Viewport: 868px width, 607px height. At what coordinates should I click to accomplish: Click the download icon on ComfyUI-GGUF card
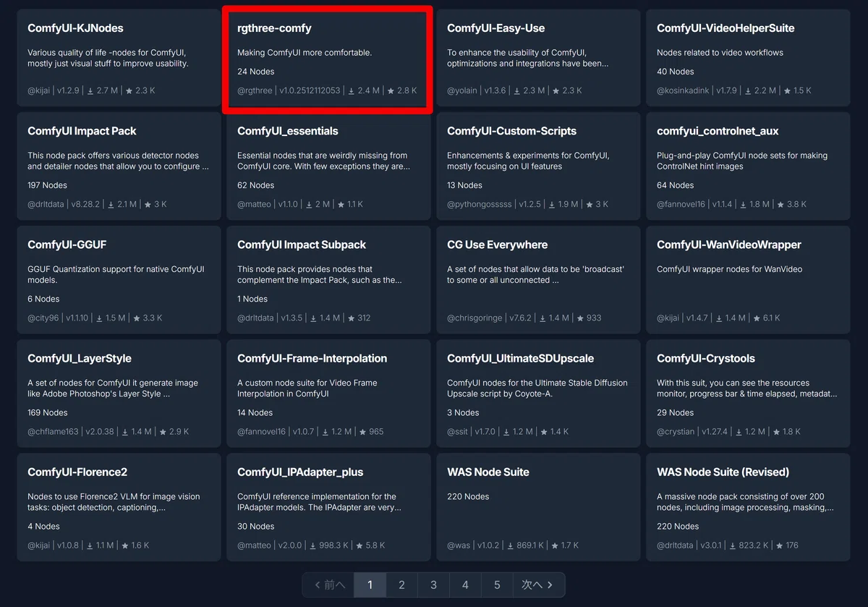[101, 318]
